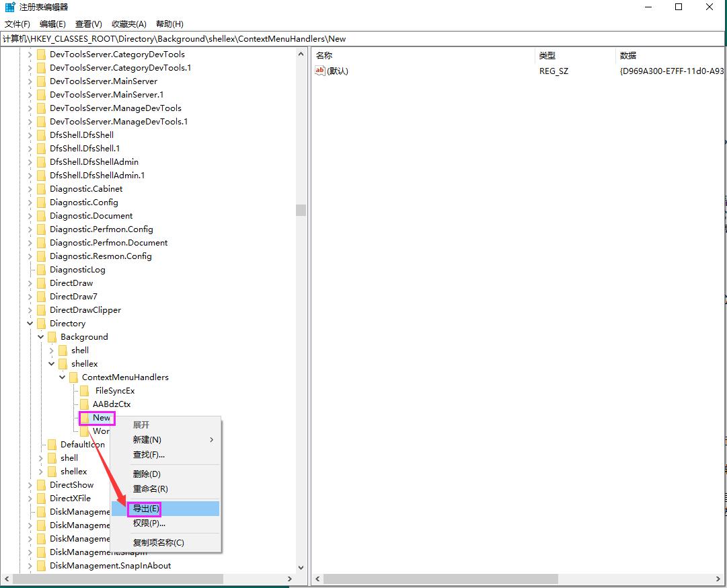Click folder icon of DevToolsServer.CategoryDevTools
Image resolution: width=727 pixels, height=588 pixels.
point(42,54)
